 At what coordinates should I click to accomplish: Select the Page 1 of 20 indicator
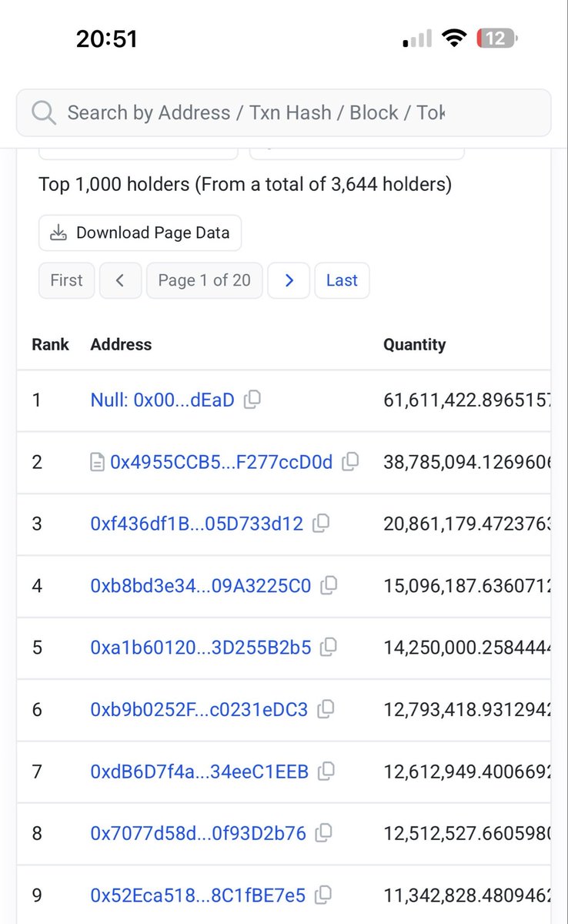pyautogui.click(x=205, y=280)
